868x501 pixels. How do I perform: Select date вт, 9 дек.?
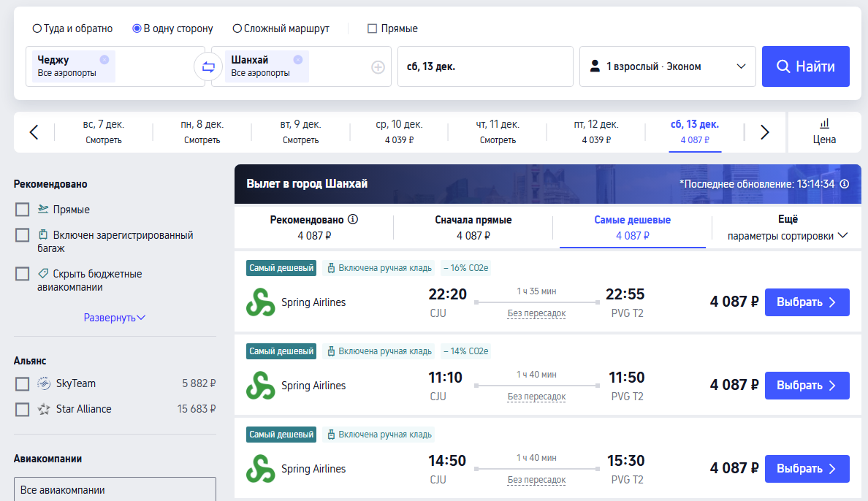click(300, 132)
